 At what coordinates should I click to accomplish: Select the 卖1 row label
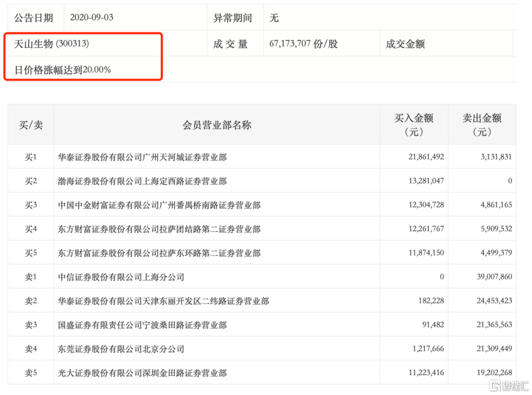coord(31,277)
